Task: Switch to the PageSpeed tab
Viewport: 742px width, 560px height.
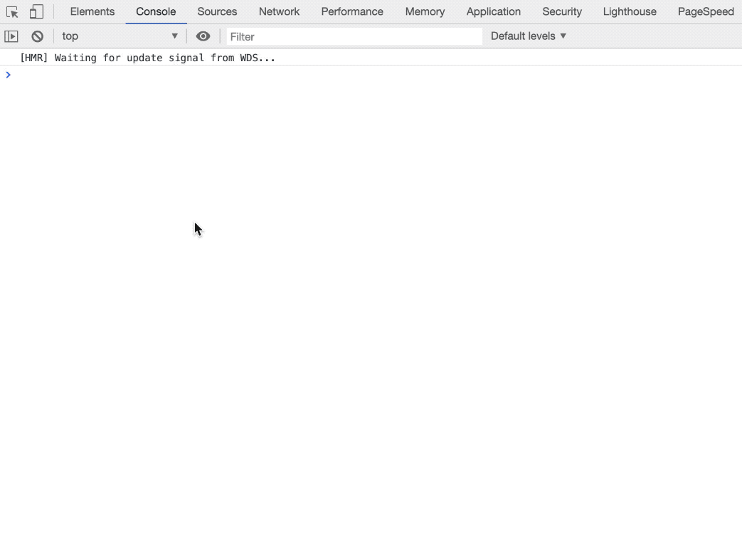Action: (705, 12)
